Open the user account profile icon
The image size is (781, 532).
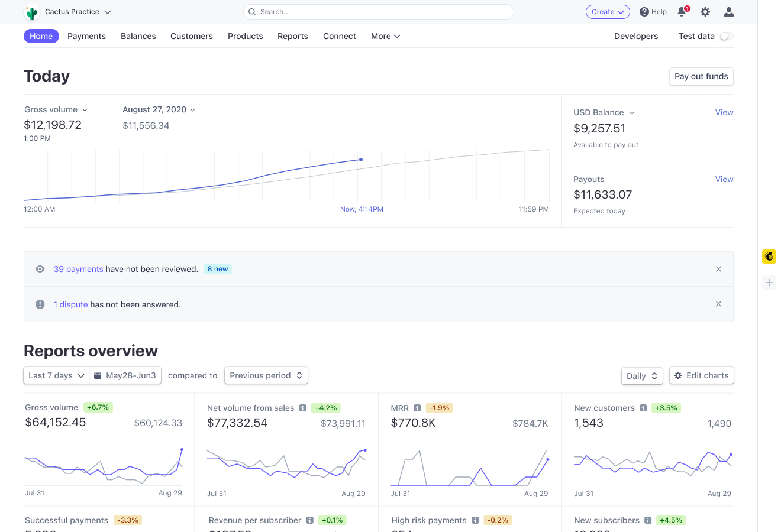pos(729,12)
